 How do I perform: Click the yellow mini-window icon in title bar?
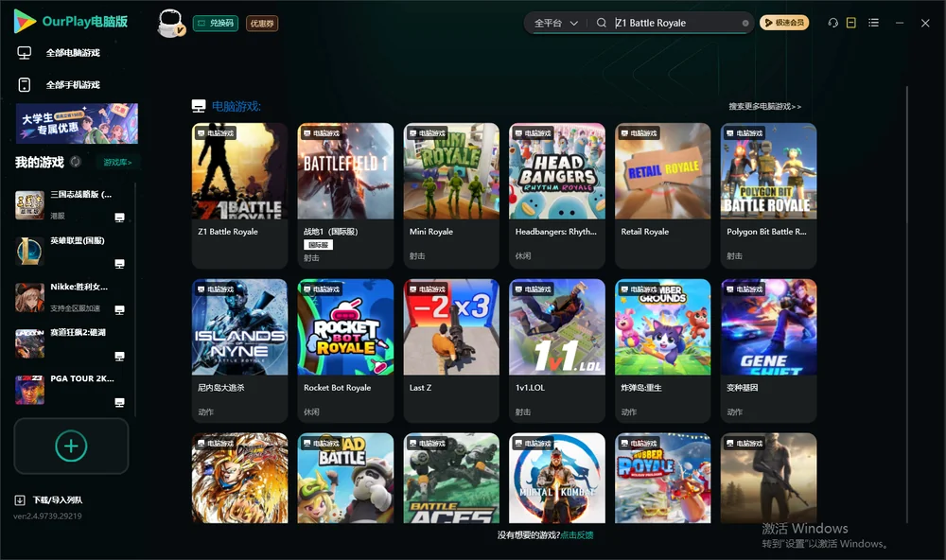click(x=851, y=23)
